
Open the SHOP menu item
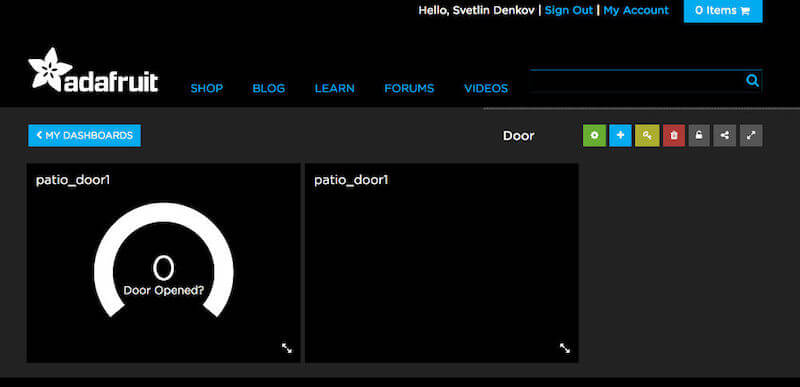coord(207,89)
